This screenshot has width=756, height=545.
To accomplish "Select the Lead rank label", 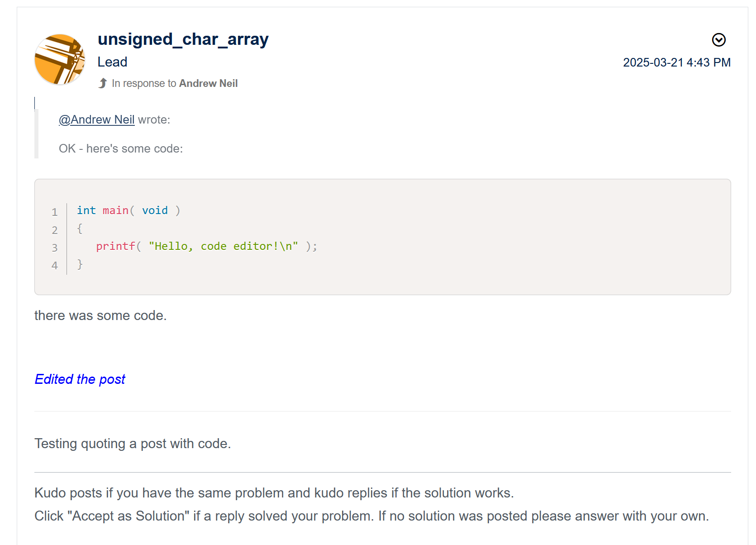I will [x=112, y=62].
